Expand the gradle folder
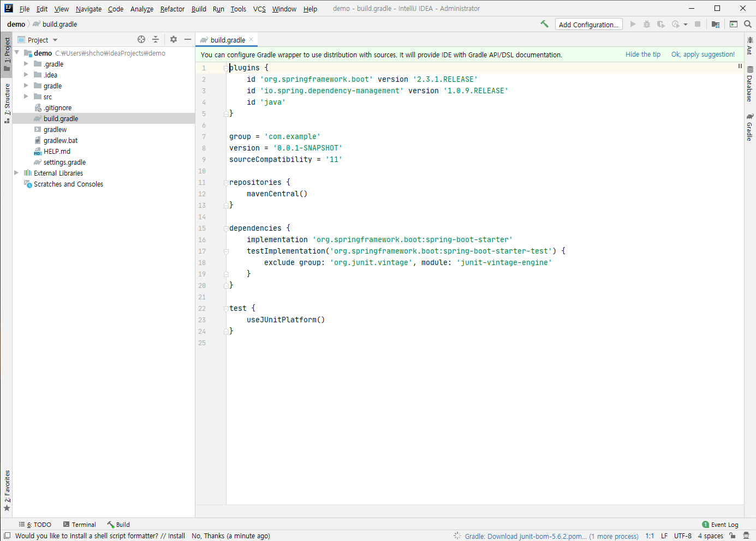756x541 pixels. [x=26, y=86]
